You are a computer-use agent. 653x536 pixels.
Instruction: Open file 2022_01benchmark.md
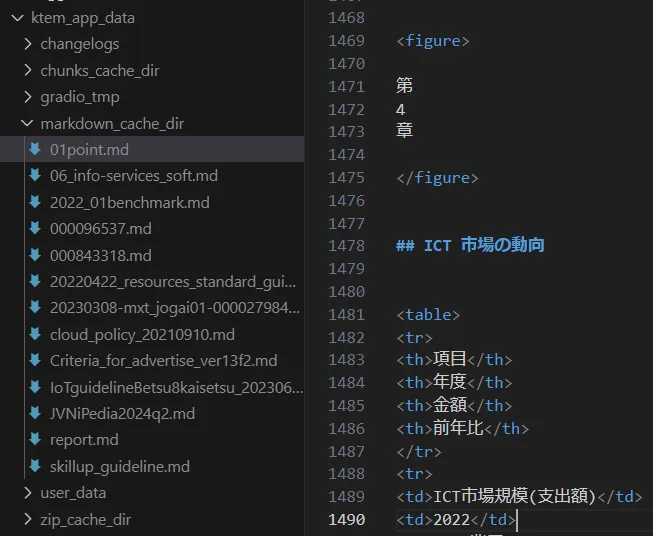130,202
